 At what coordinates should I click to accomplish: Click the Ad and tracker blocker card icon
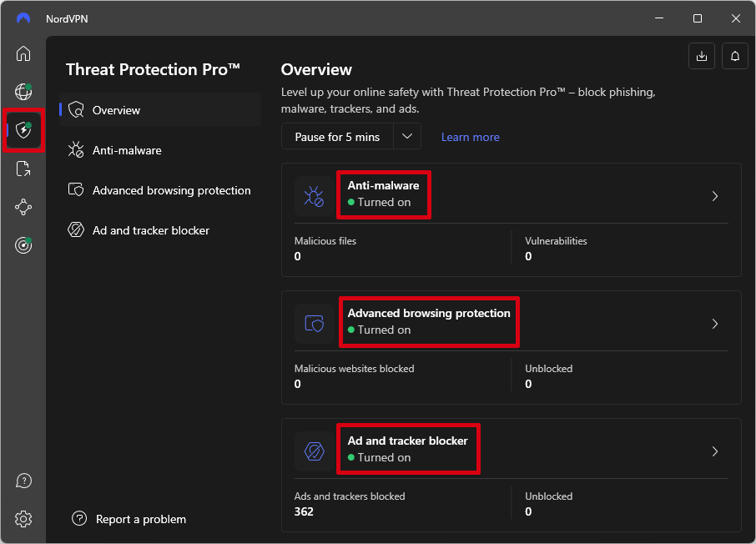314,451
